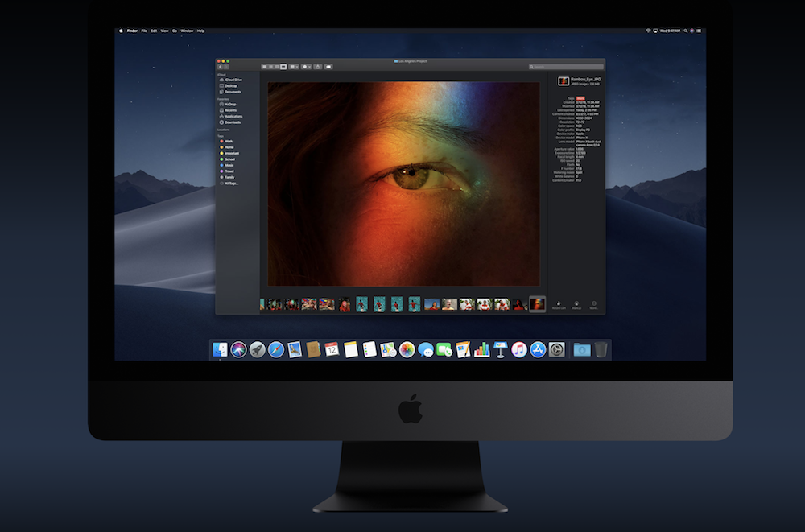Select the Gallery view button
This screenshot has width=805, height=532.
click(x=283, y=67)
